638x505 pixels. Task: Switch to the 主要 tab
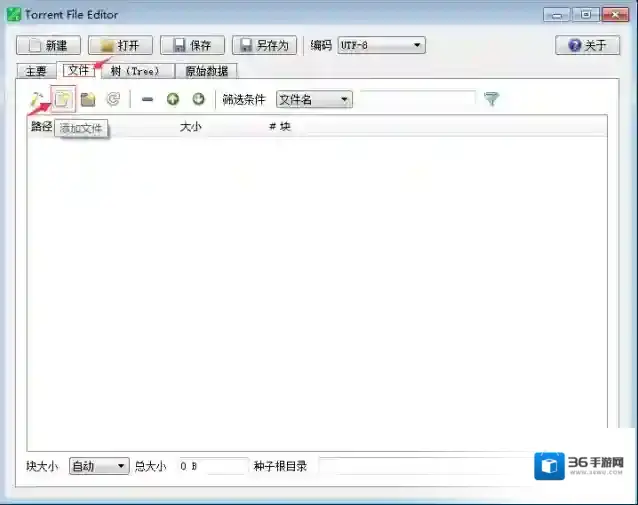click(36, 71)
